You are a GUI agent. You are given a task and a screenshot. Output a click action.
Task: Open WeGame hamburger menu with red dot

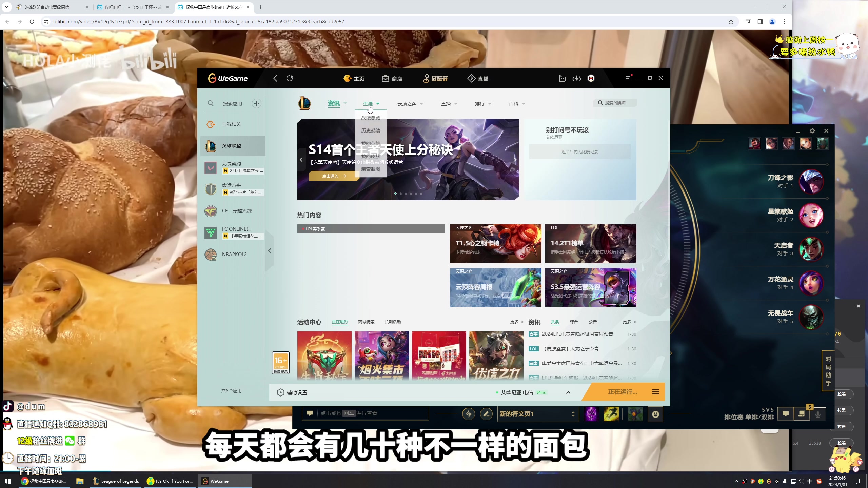point(628,78)
